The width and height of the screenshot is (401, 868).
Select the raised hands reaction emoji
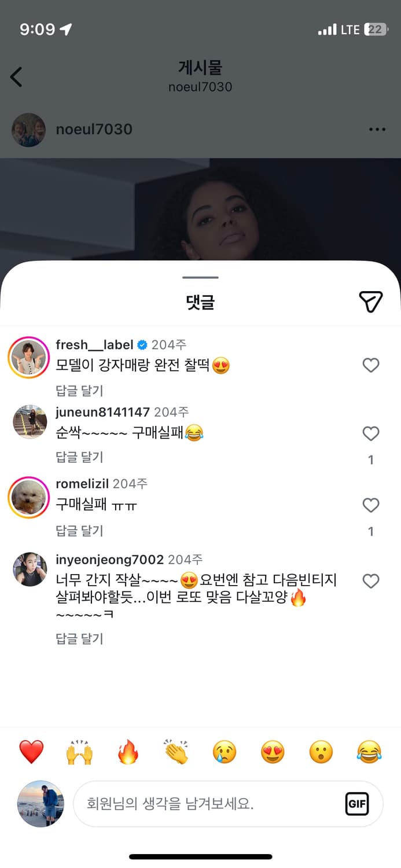pyautogui.click(x=80, y=751)
